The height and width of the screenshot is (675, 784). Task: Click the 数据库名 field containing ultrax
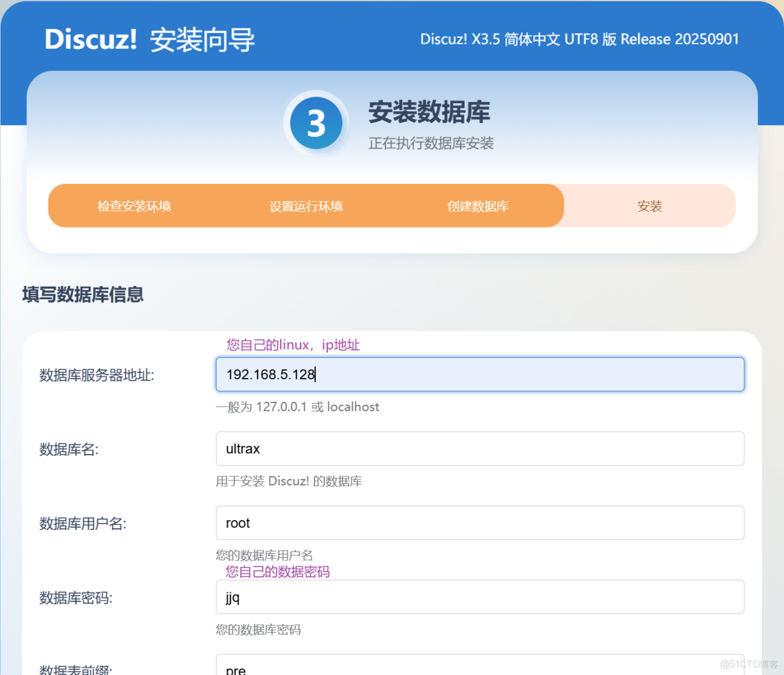(x=480, y=449)
